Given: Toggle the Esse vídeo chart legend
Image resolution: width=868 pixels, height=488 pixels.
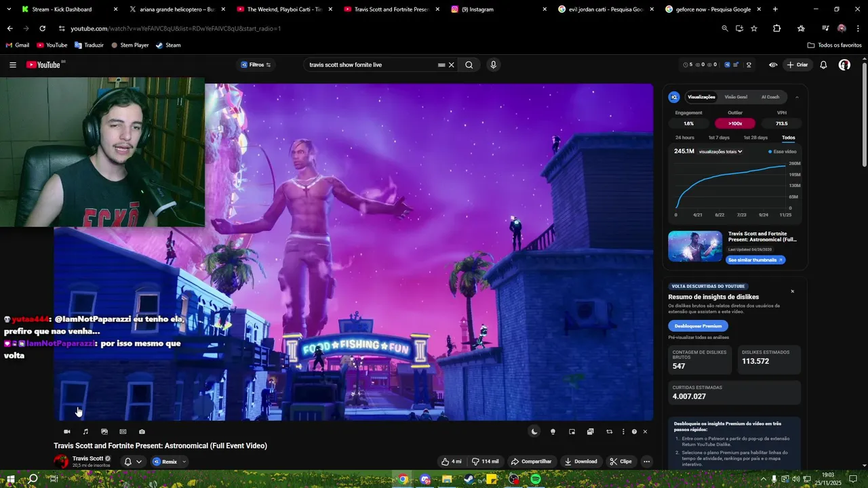Looking at the screenshot, I should click(x=783, y=152).
